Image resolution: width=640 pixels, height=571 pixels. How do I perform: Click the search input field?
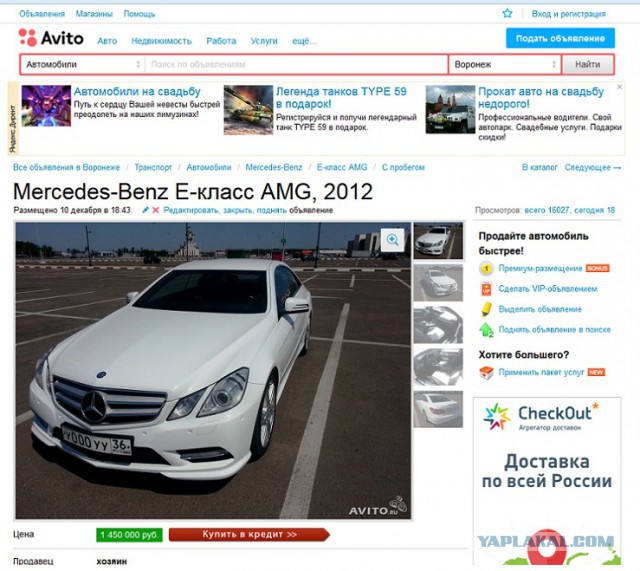(x=297, y=64)
